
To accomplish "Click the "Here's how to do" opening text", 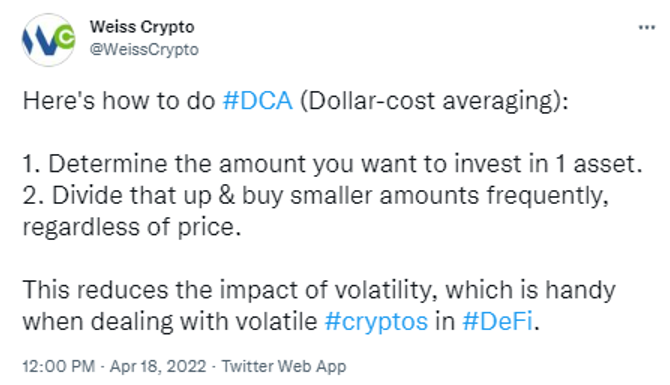I will pos(119,101).
